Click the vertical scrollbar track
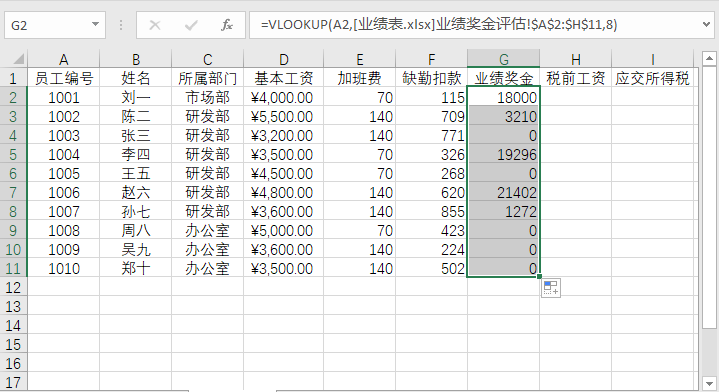719x392 pixels. (709, 220)
